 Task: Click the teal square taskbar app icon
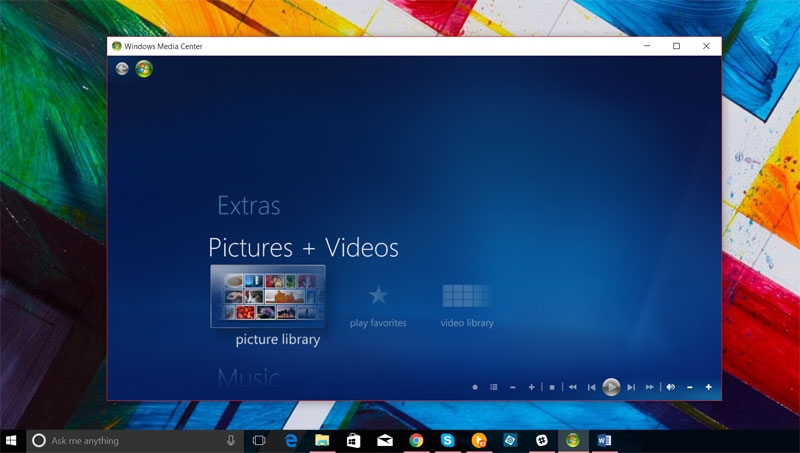click(x=510, y=440)
